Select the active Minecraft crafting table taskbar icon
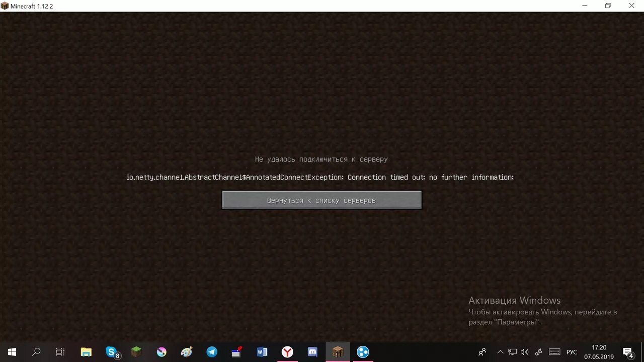The image size is (644, 362). (x=338, y=352)
